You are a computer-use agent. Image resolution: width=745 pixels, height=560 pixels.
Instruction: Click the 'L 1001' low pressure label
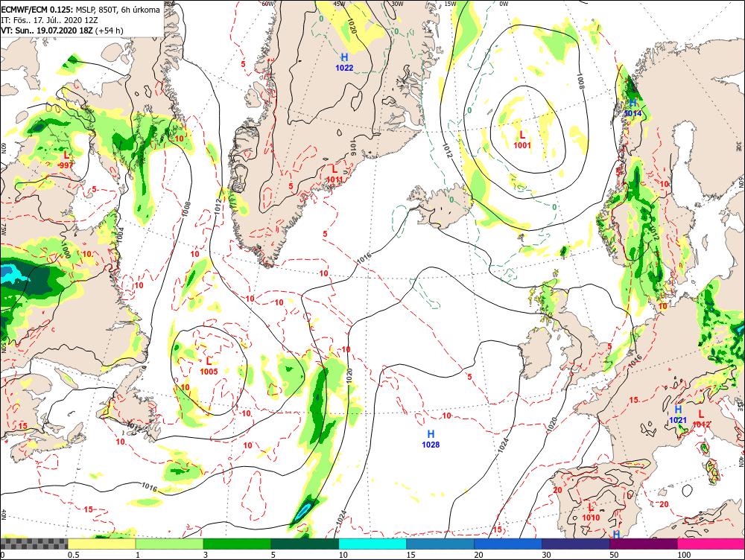(x=522, y=140)
